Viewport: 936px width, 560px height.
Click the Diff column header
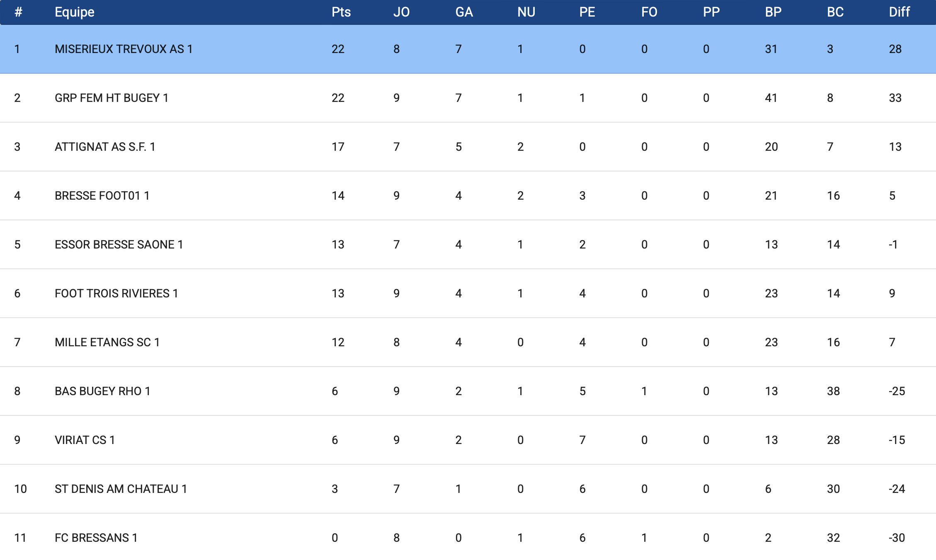899,12
